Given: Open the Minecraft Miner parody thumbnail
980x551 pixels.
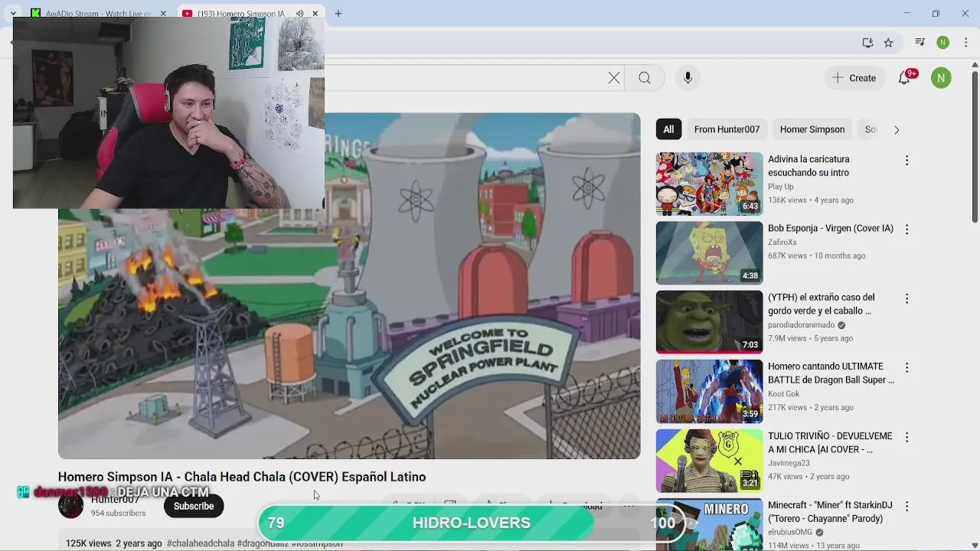Looking at the screenshot, I should coord(709,524).
